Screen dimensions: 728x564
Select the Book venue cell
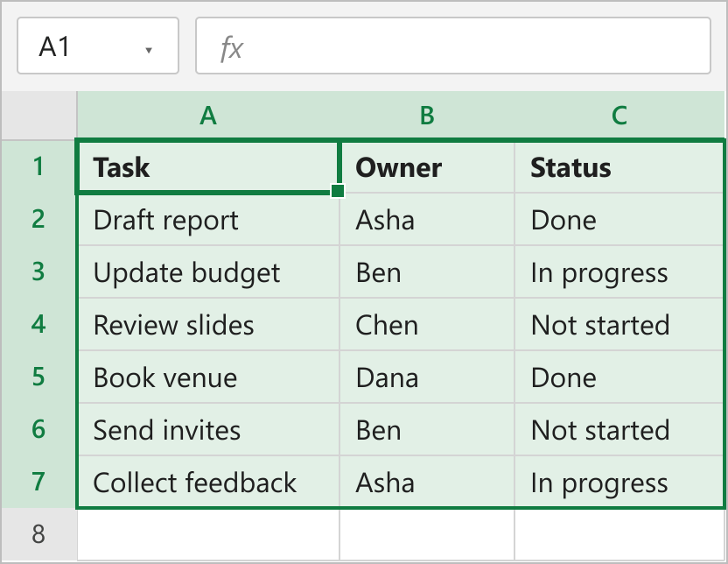pos(208,377)
